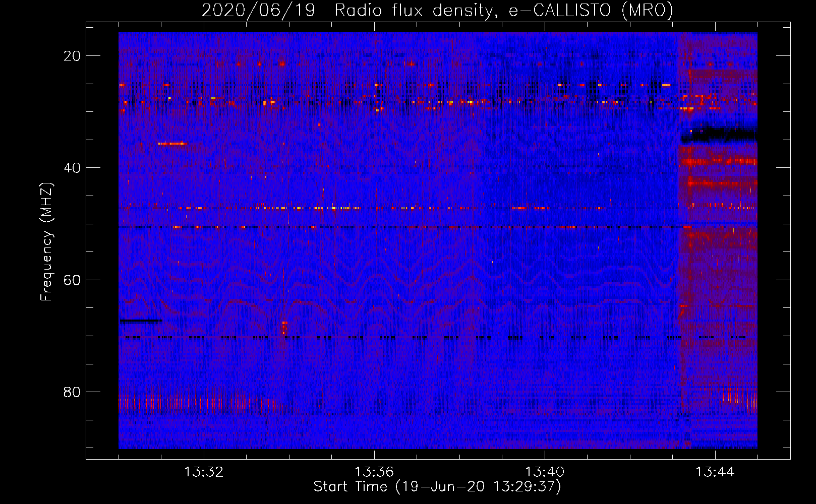Click the plot title 'Radio flux density, e-CALLISTO (MRO)'
This screenshot has height=504, width=816.
tap(503, 10)
